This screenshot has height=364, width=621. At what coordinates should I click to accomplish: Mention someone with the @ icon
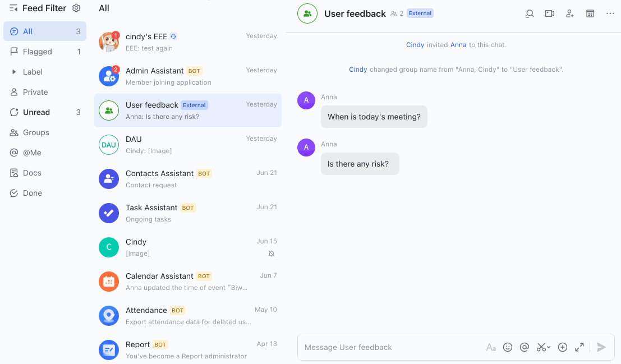point(523,347)
